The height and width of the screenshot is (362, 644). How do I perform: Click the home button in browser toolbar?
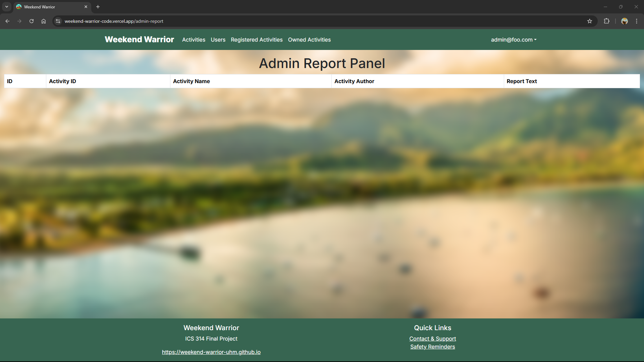[43, 21]
